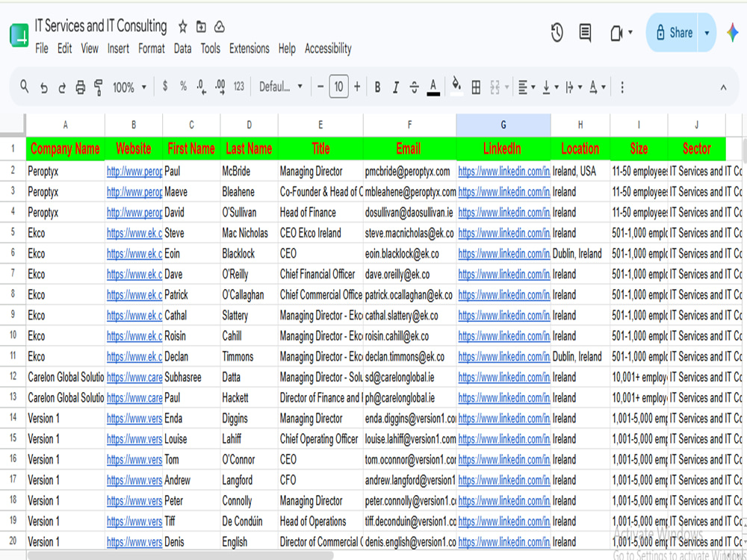
Task: Open the borders tool
Action: click(x=475, y=87)
